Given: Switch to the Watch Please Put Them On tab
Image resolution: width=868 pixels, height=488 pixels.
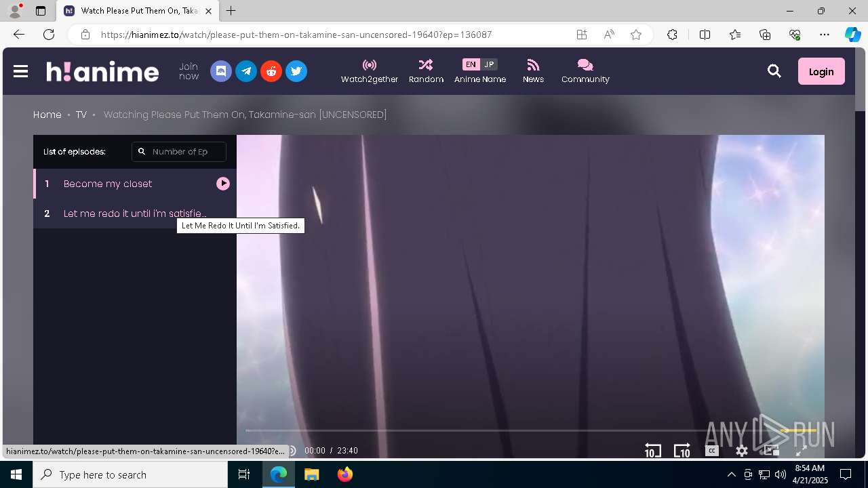Looking at the screenshot, I should pos(138,11).
